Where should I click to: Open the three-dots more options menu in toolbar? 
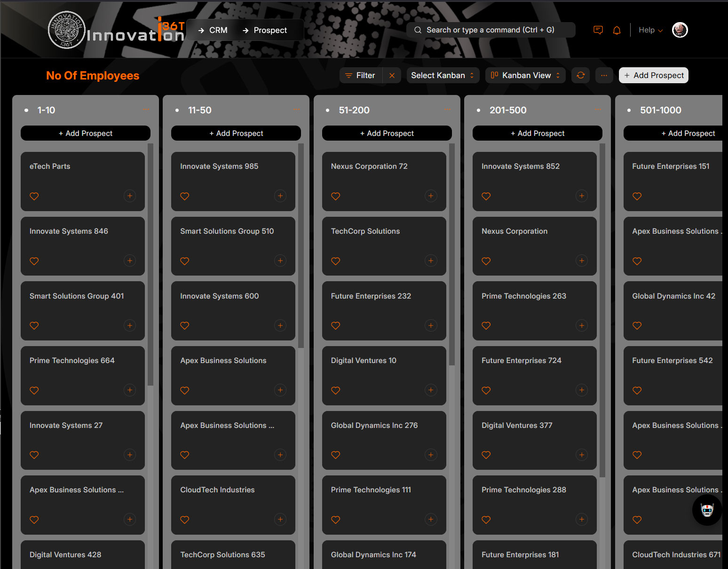point(604,75)
